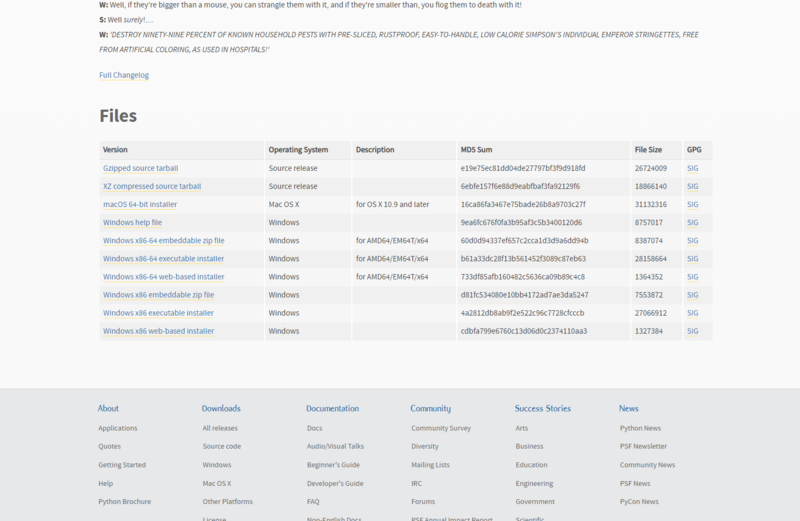800x521 pixels.
Task: Open Engineering under Success Stories
Action: coord(534,483)
